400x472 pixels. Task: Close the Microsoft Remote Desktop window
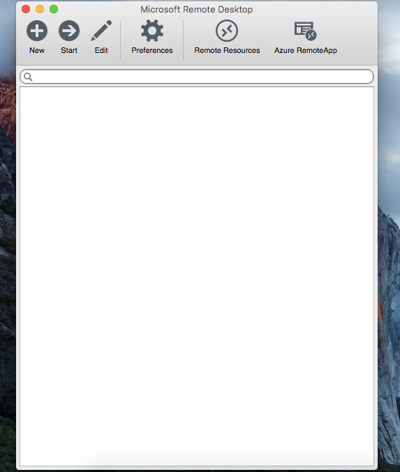coord(26,9)
